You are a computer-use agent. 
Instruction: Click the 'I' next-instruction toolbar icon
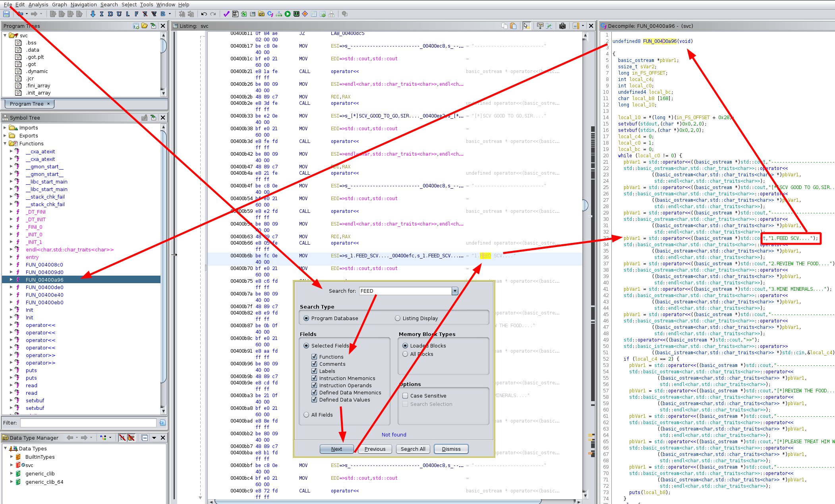coord(102,14)
